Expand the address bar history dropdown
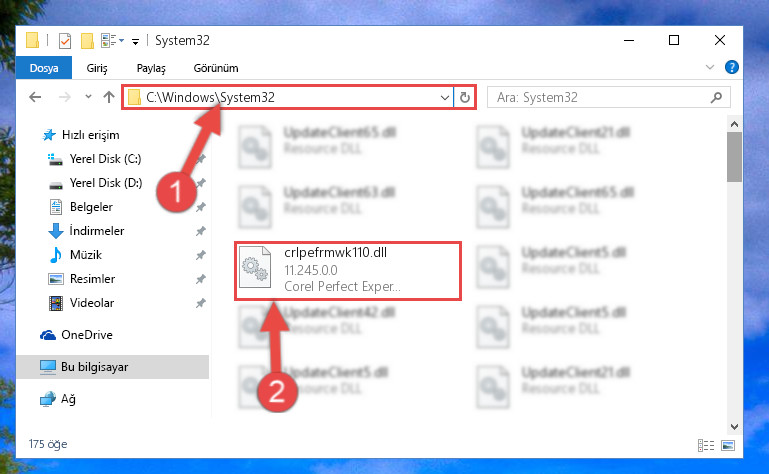 (x=445, y=98)
